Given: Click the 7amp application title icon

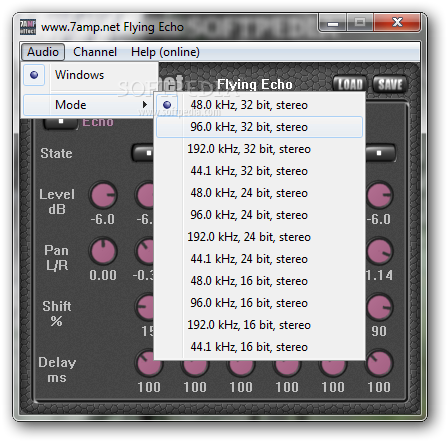Looking at the screenshot, I should [28, 27].
